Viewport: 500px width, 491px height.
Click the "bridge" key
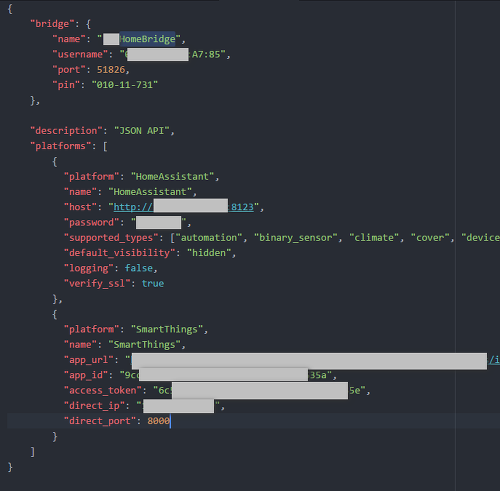tap(52, 24)
